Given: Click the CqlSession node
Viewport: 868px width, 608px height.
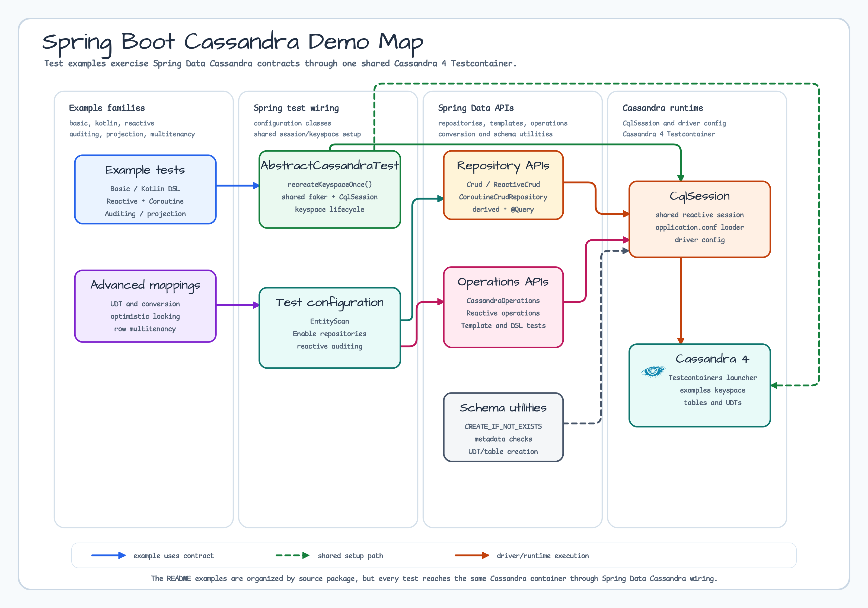Looking at the screenshot, I should coord(700,219).
